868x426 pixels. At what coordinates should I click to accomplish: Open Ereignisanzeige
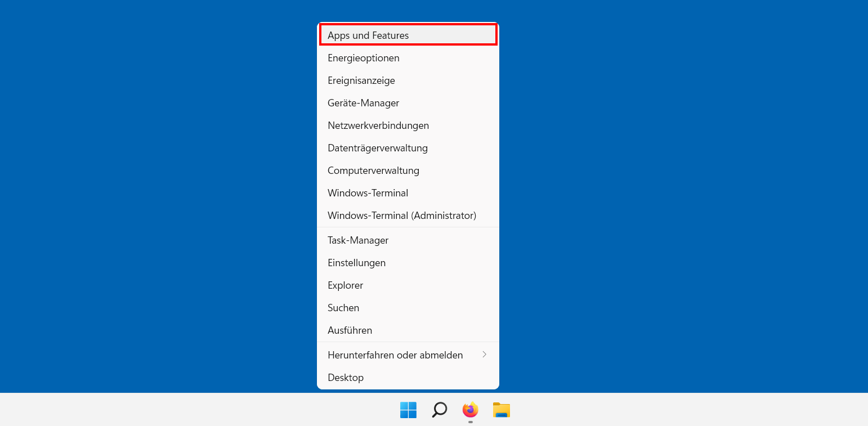(x=408, y=80)
